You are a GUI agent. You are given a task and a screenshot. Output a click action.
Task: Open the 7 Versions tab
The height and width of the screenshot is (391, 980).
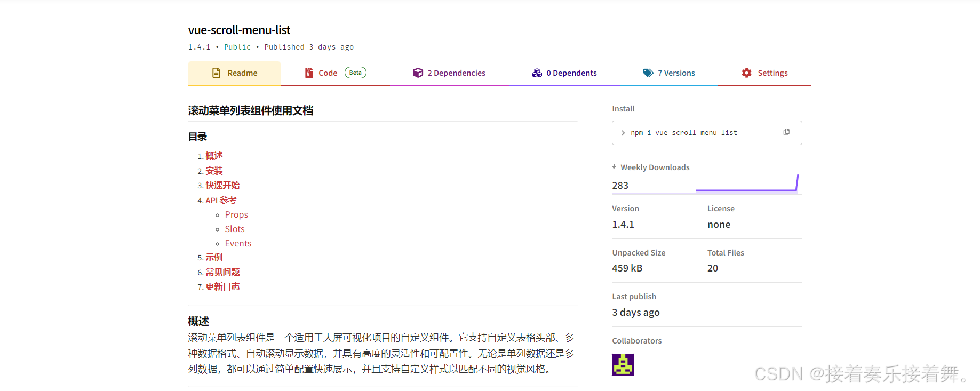click(669, 73)
